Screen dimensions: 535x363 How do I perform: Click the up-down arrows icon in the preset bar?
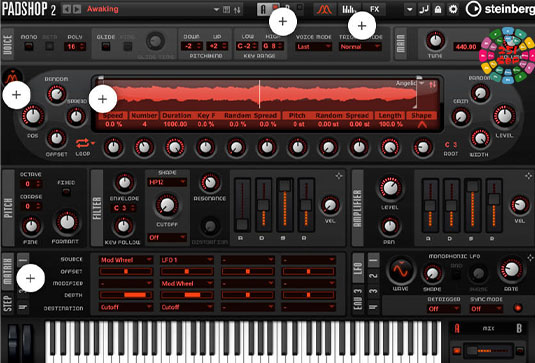pos(237,10)
